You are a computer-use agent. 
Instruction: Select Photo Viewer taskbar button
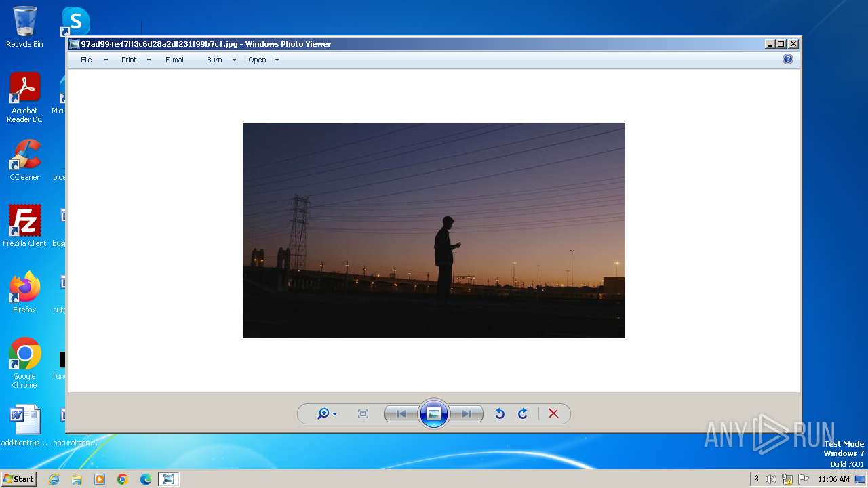168,479
